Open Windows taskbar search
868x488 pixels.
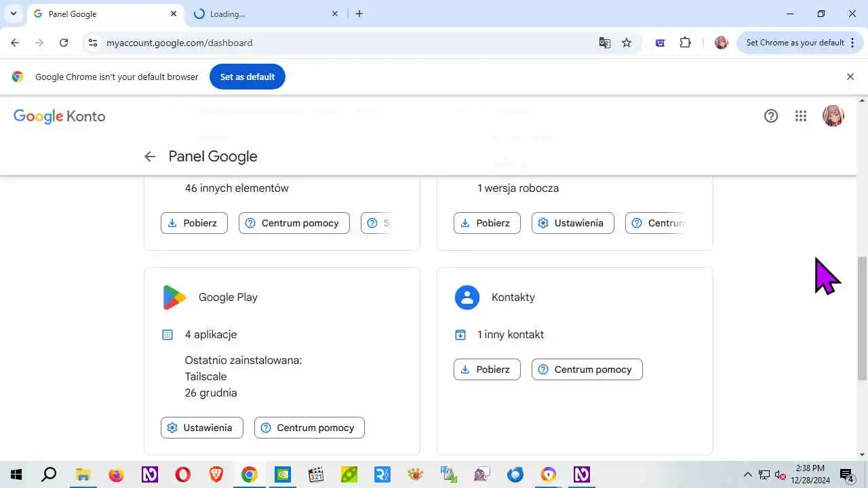click(x=49, y=474)
